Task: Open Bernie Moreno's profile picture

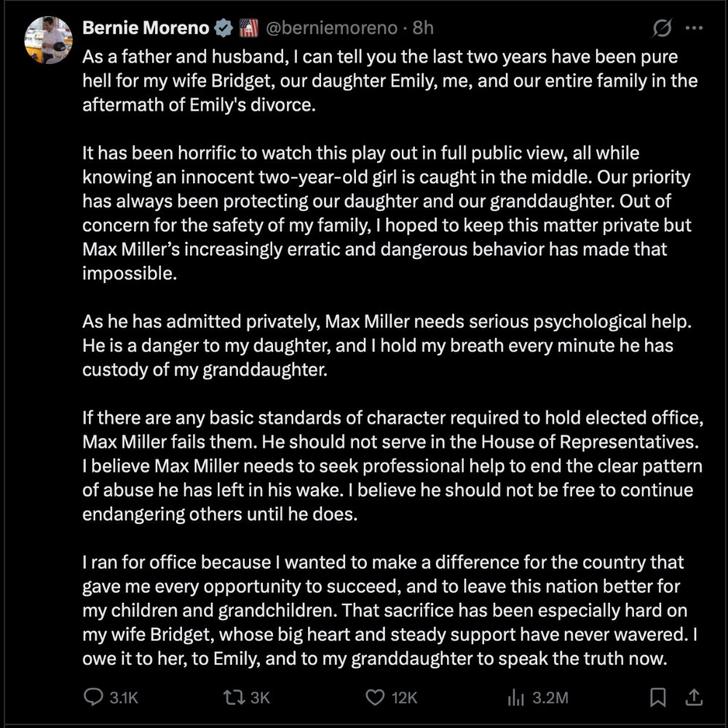Action: (48, 40)
